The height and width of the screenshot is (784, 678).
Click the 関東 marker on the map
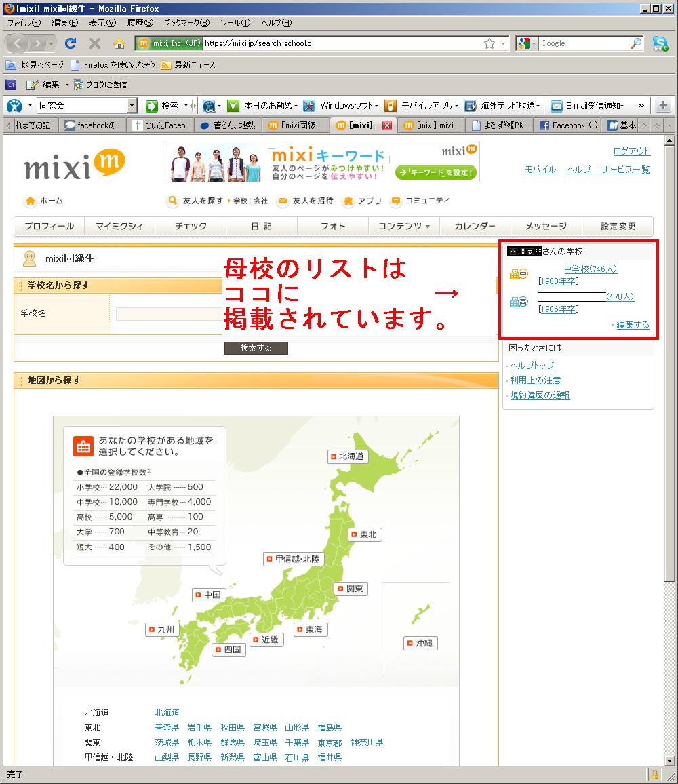click(x=351, y=589)
